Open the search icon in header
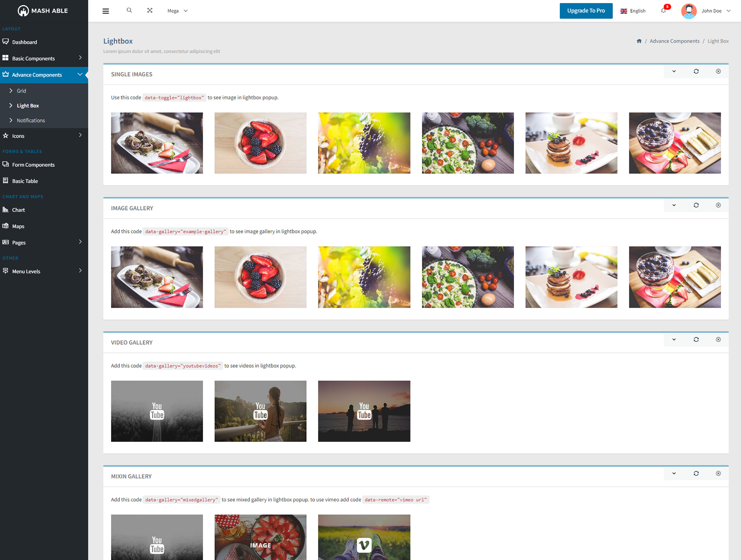Viewport: 741px width, 560px height. coord(129,10)
